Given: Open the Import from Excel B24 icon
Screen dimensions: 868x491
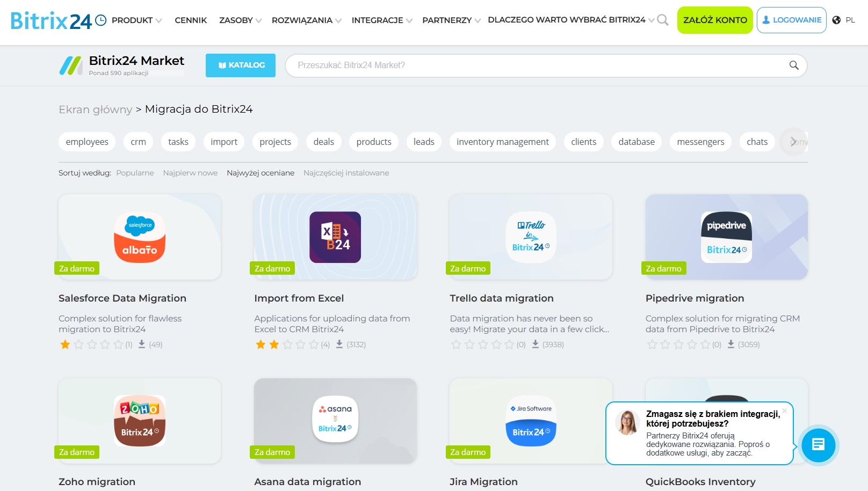Looking at the screenshot, I should 335,237.
